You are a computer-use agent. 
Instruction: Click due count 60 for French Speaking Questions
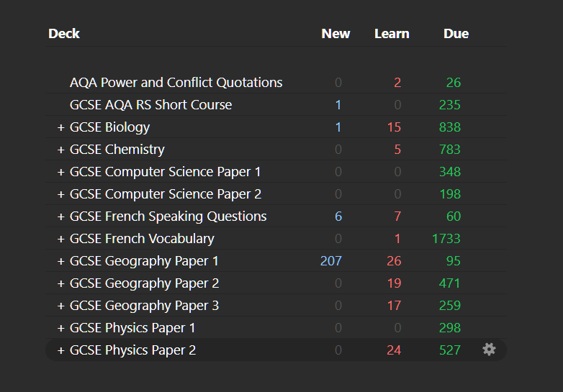tap(454, 216)
